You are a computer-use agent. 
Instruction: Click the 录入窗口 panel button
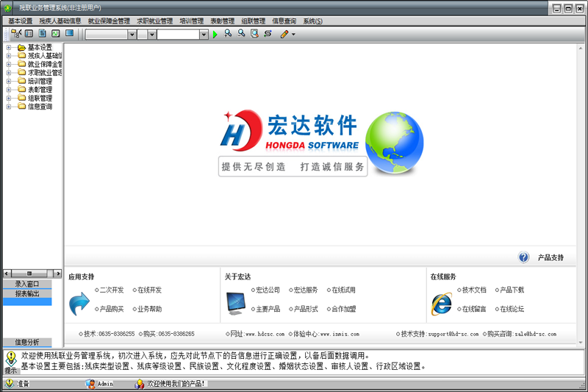coord(27,284)
